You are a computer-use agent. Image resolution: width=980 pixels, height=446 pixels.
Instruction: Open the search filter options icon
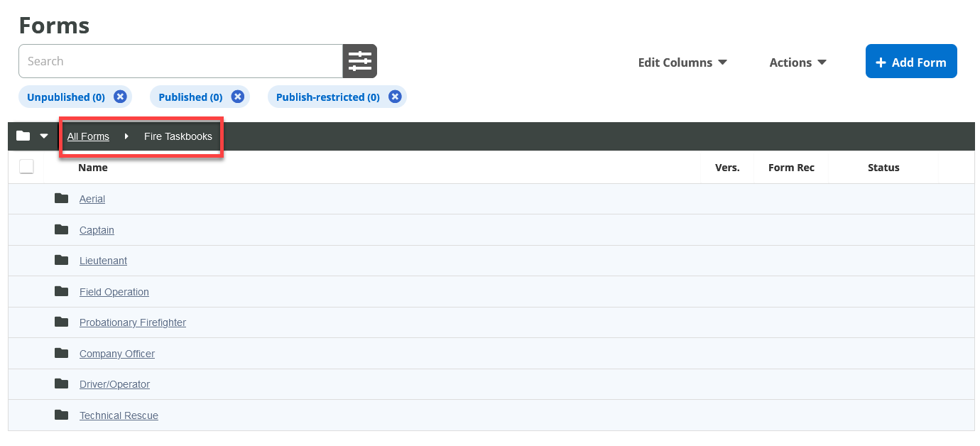[x=359, y=61]
